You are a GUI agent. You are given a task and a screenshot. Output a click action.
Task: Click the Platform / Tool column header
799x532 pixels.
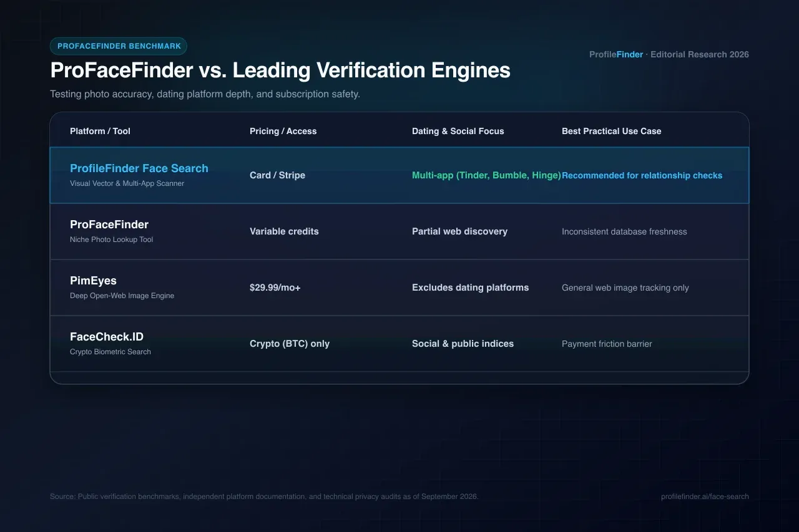click(100, 131)
